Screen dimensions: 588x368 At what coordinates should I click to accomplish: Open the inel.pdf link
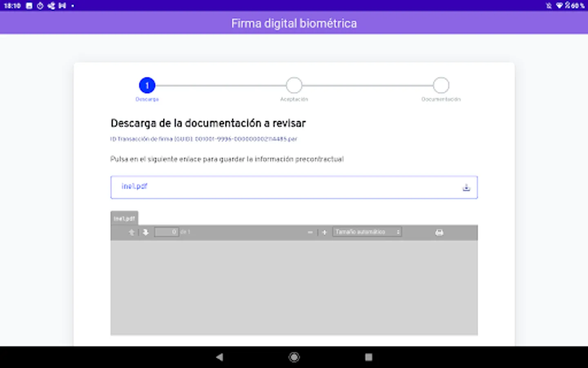pos(134,186)
